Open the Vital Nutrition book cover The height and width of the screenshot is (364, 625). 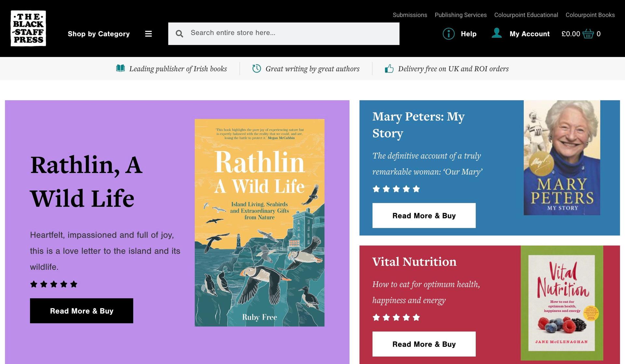(562, 303)
